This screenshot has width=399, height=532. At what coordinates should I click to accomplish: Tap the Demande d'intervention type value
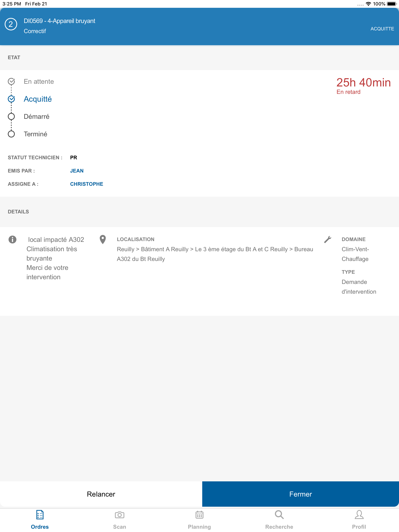click(359, 287)
